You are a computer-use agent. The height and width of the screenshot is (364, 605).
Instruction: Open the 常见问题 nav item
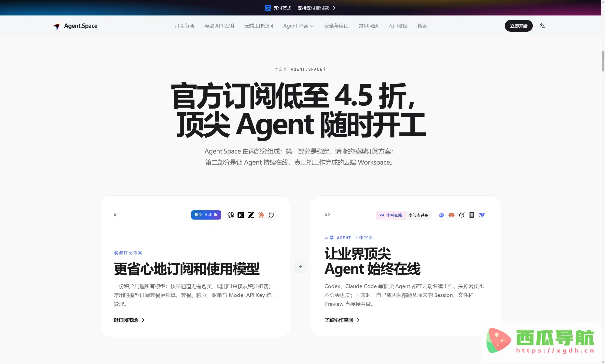click(x=368, y=26)
